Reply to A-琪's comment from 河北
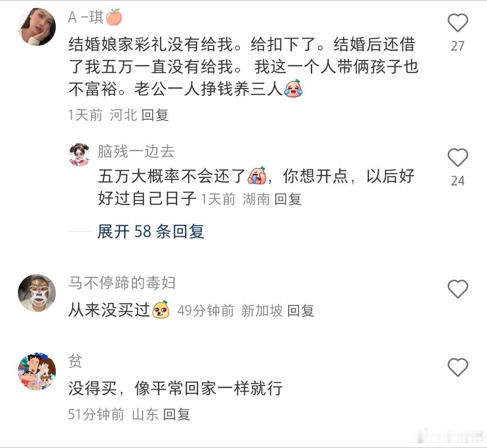 click(x=155, y=115)
